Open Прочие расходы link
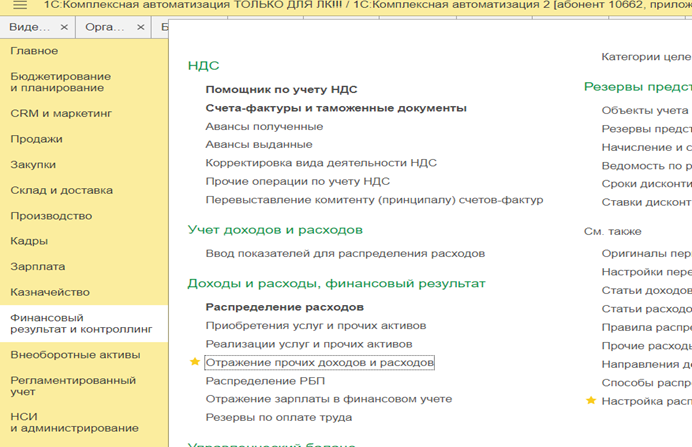The image size is (692, 447). click(x=647, y=346)
